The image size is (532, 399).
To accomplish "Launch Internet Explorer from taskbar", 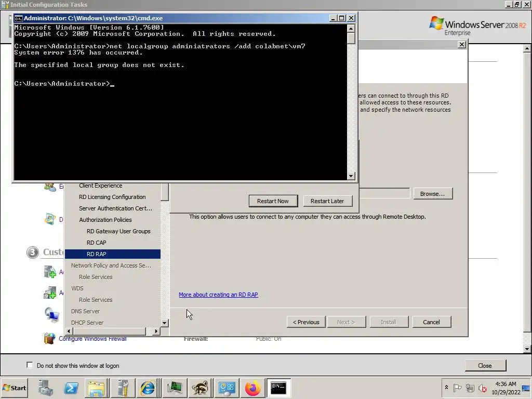I will (148, 388).
